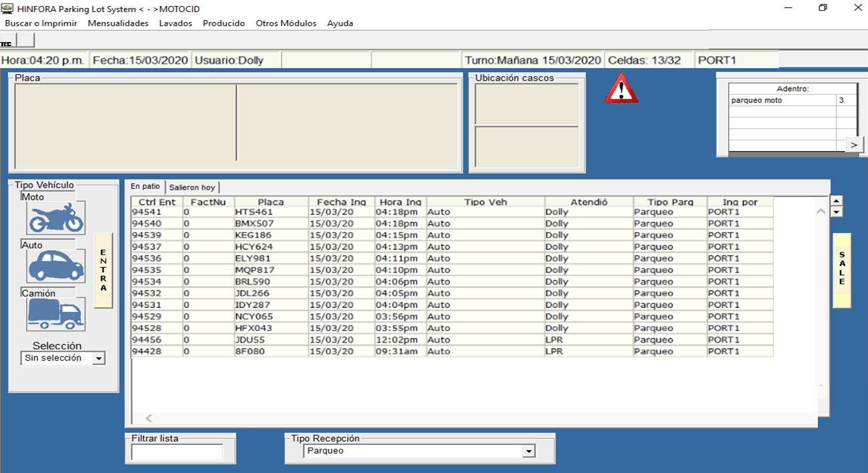
Task: Select the Moto motorcycle vehicle icon
Action: click(56, 218)
